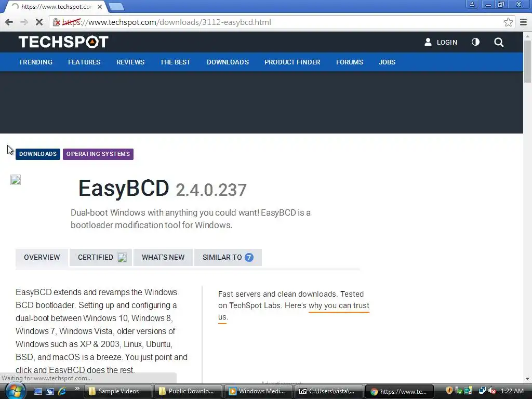This screenshot has width=532, height=399.
Task: Open PRODUCT FINDER nav item
Action: (292, 62)
